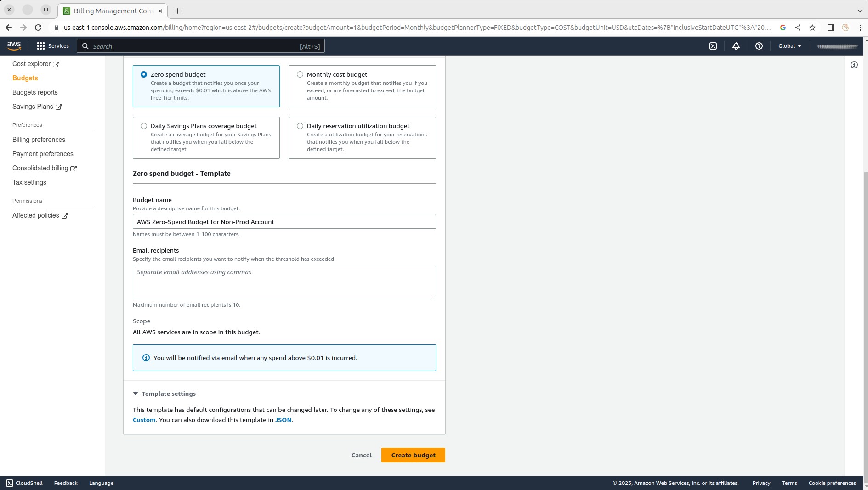
Task: Click the browser forward arrow
Action: [x=23, y=28]
